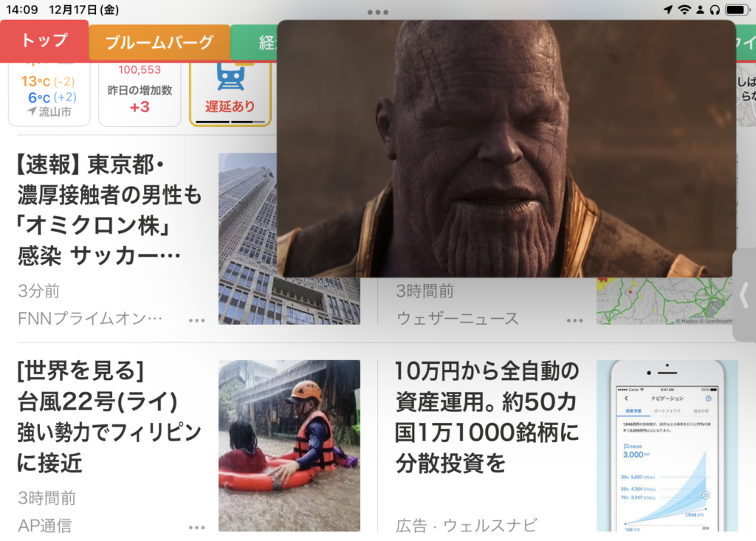This screenshot has width=756, height=541.
Task: Tap the 3時間前 timestamp above ウェザーニュース
Action: 425,292
